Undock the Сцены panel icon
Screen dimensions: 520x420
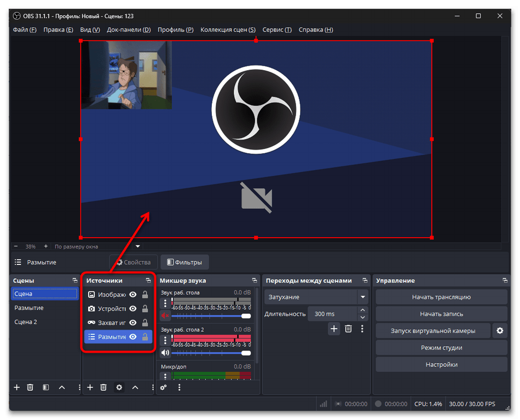[75, 280]
